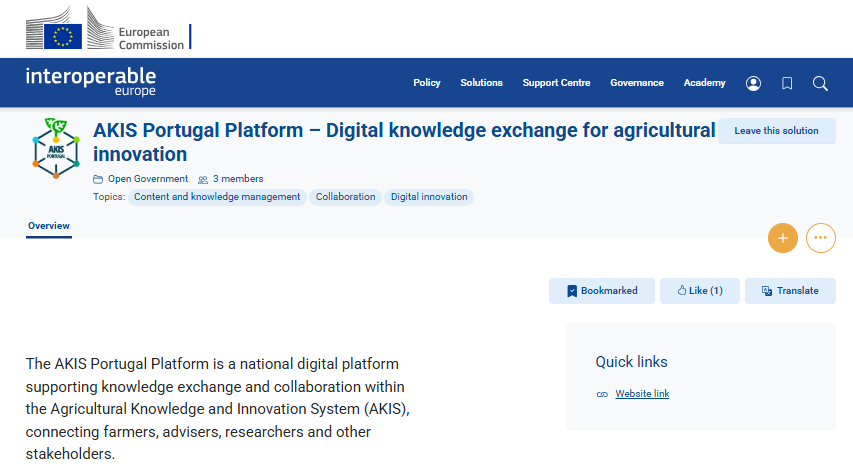Screen dimensions: 853x472
Task: Click the orange plus button
Action: (x=783, y=238)
